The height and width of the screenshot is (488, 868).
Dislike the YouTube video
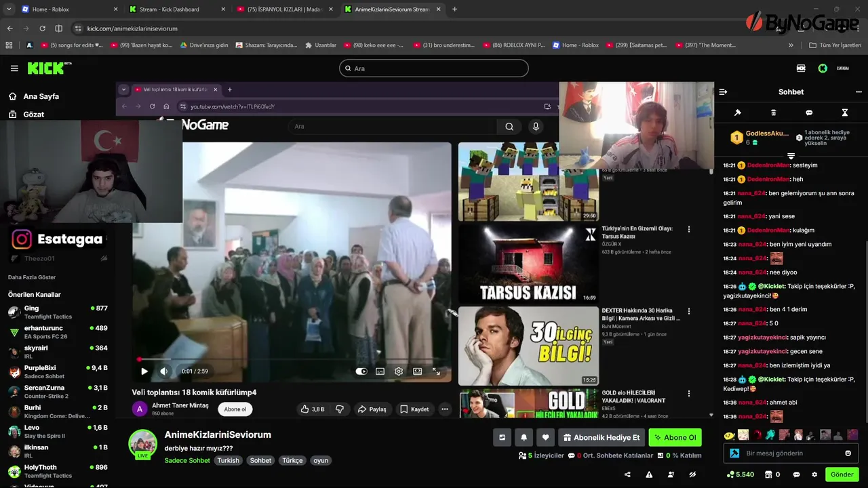tap(340, 409)
